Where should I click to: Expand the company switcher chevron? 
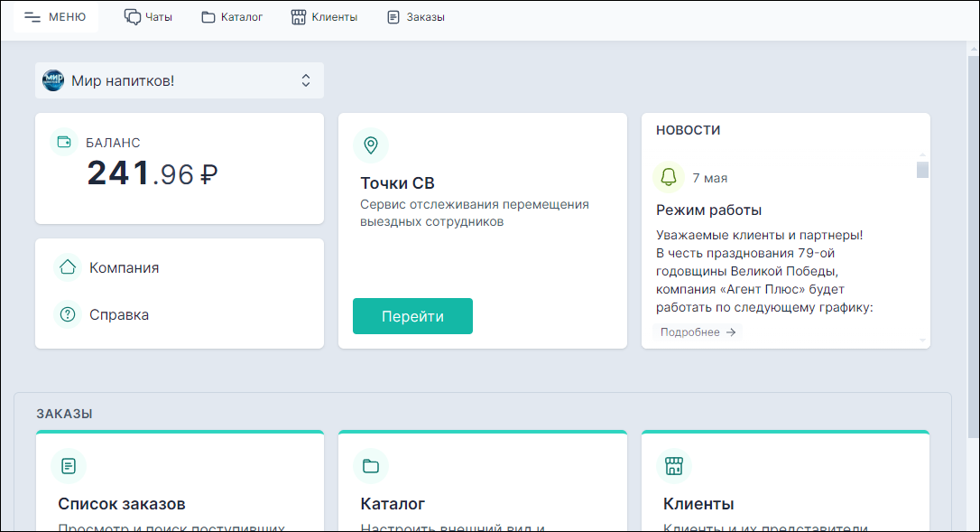307,80
